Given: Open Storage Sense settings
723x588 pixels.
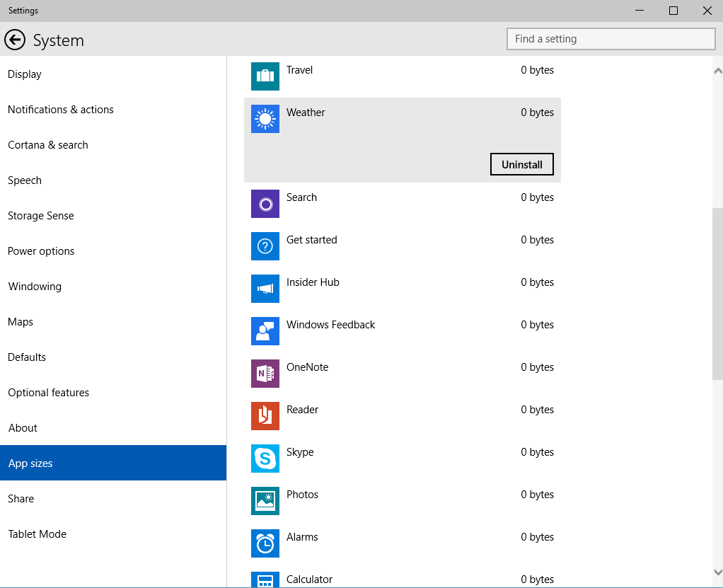Looking at the screenshot, I should tap(113, 216).
